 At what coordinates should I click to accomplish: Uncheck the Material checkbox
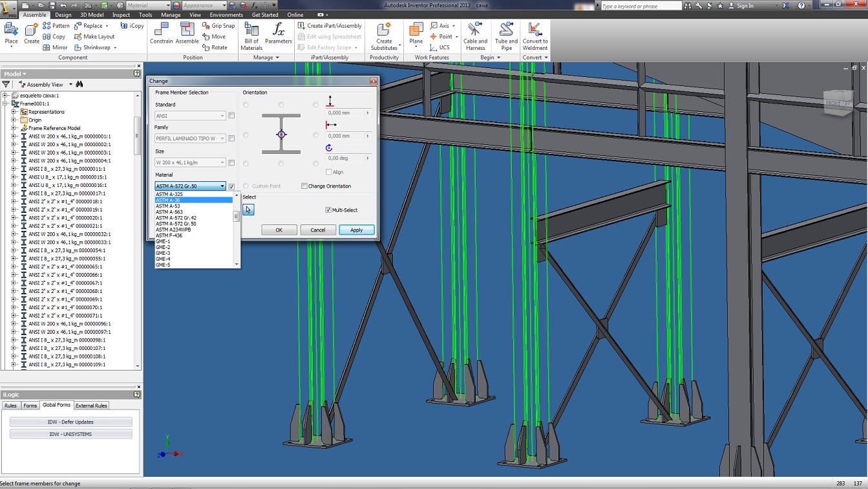(x=231, y=186)
